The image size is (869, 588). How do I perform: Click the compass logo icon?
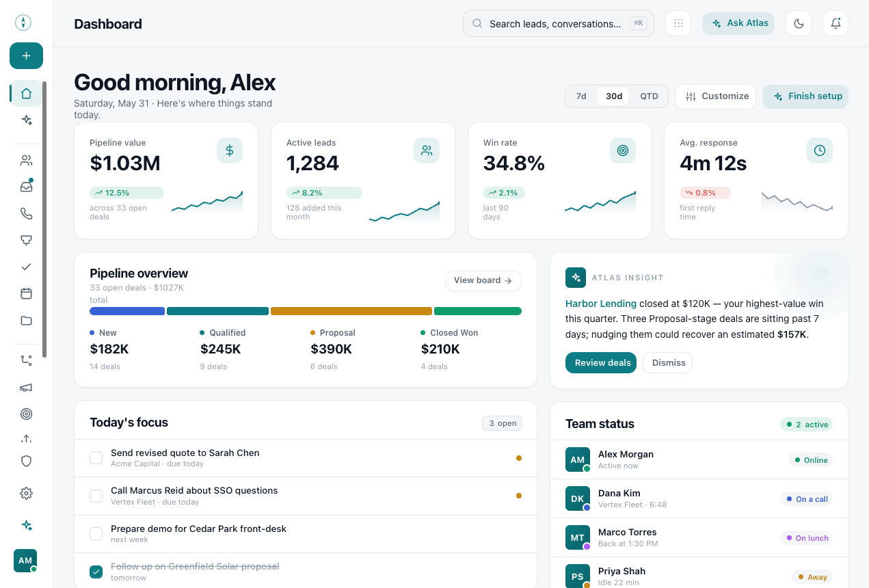pyautogui.click(x=23, y=23)
